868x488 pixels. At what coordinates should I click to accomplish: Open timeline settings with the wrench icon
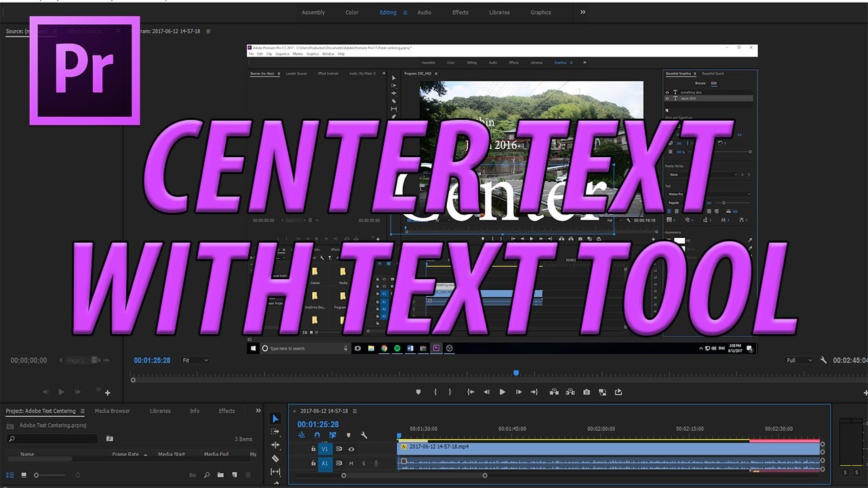pos(364,435)
